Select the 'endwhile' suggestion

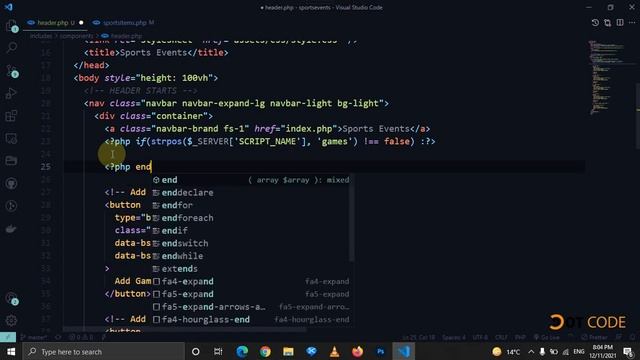click(251, 256)
